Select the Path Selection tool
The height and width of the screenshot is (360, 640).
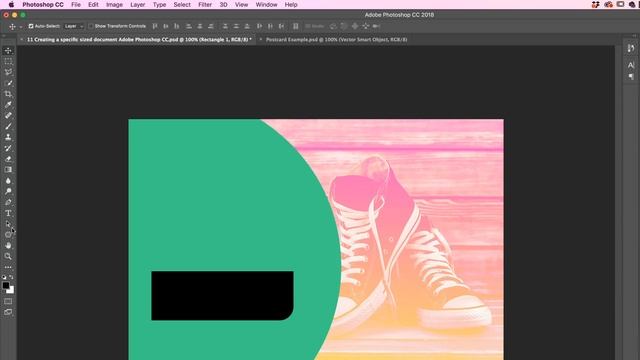tap(8, 224)
